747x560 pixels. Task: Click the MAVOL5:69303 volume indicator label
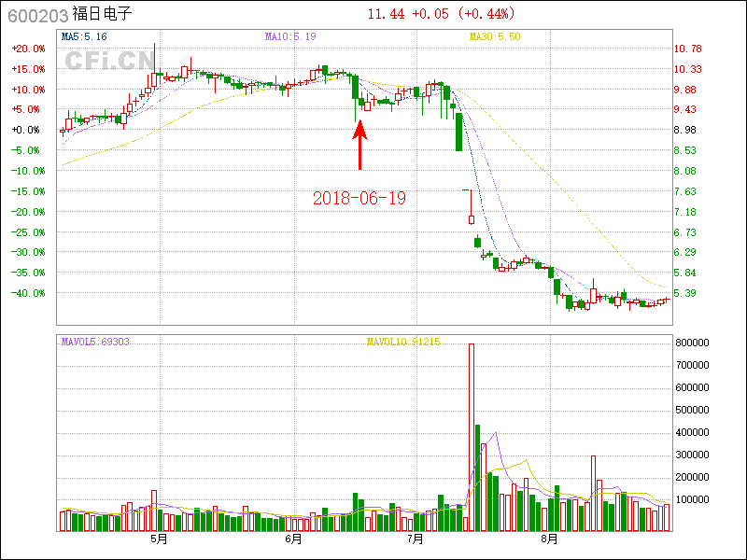point(95,342)
